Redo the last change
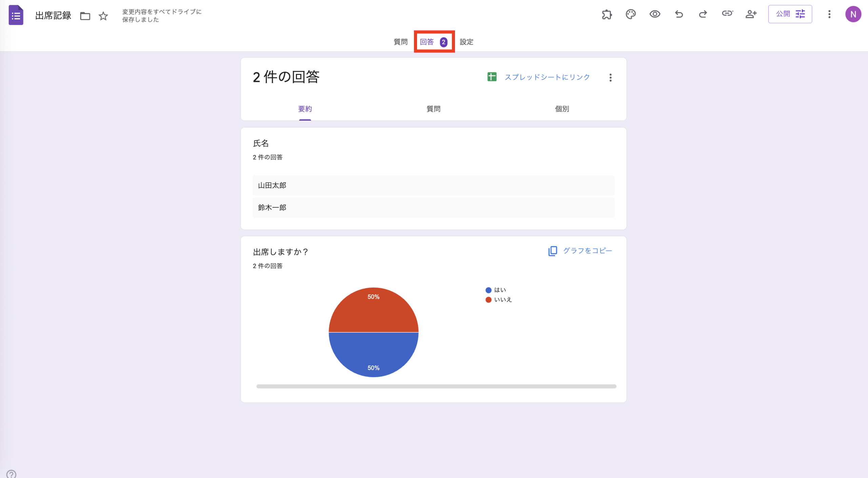Viewport: 868px width, 478px height. [x=703, y=14]
